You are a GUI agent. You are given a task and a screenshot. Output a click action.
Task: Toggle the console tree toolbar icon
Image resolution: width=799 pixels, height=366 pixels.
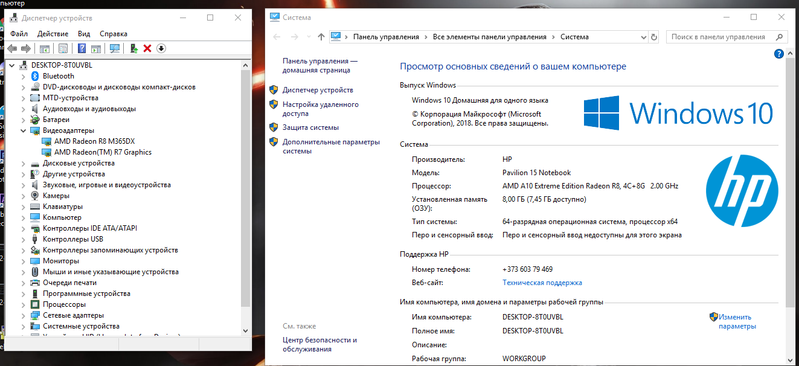tap(45, 48)
